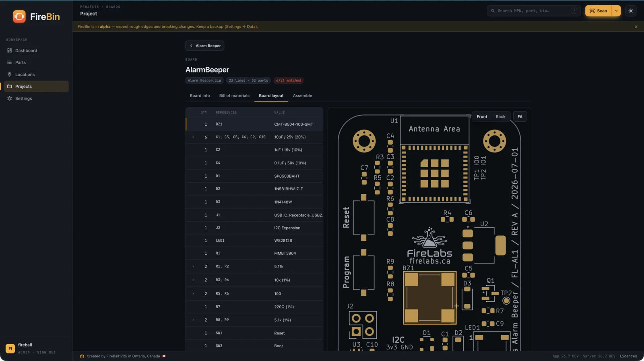Sort by the REFERENCES column header
This screenshot has height=361, width=644.
click(x=226, y=113)
